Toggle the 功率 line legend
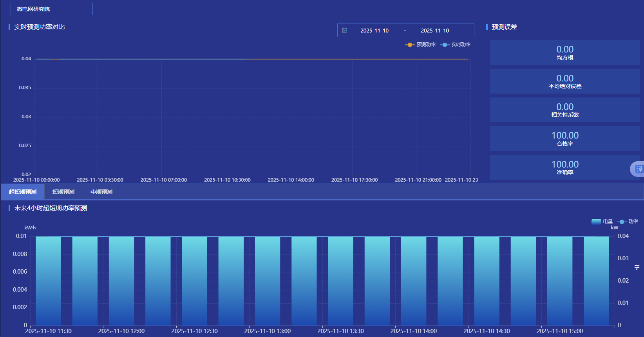This screenshot has height=337, width=644. (628, 222)
